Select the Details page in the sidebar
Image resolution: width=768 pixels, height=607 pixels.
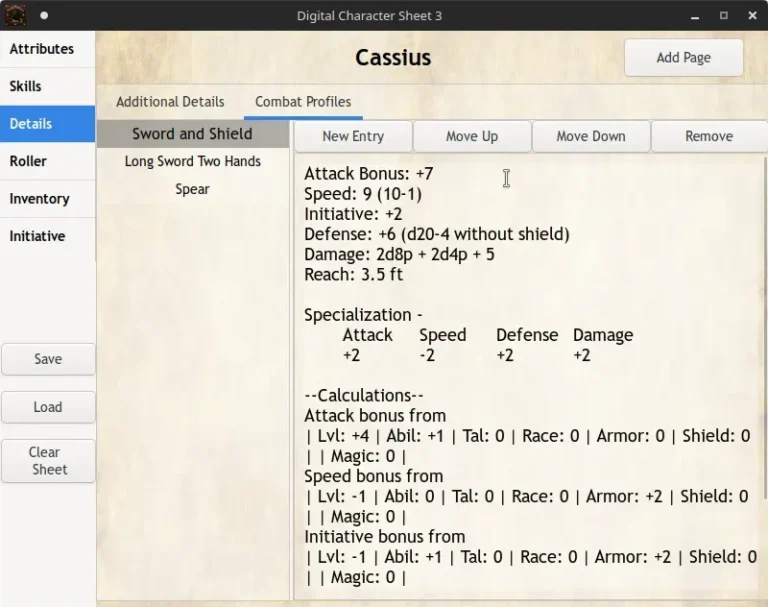click(x=48, y=124)
